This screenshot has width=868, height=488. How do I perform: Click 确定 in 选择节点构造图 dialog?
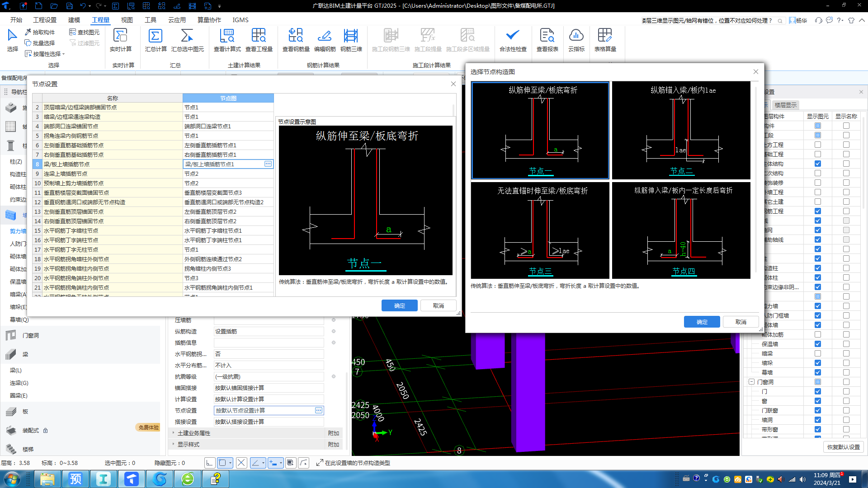point(702,322)
